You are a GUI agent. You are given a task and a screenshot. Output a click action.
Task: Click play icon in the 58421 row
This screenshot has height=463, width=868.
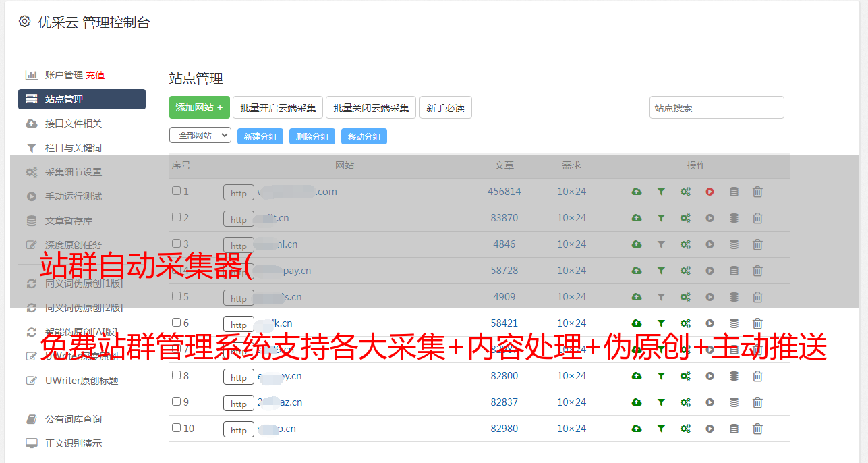(710, 323)
